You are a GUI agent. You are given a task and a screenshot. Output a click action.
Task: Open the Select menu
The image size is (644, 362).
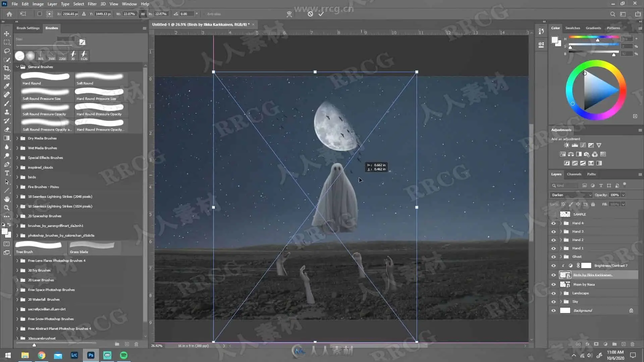point(78,4)
